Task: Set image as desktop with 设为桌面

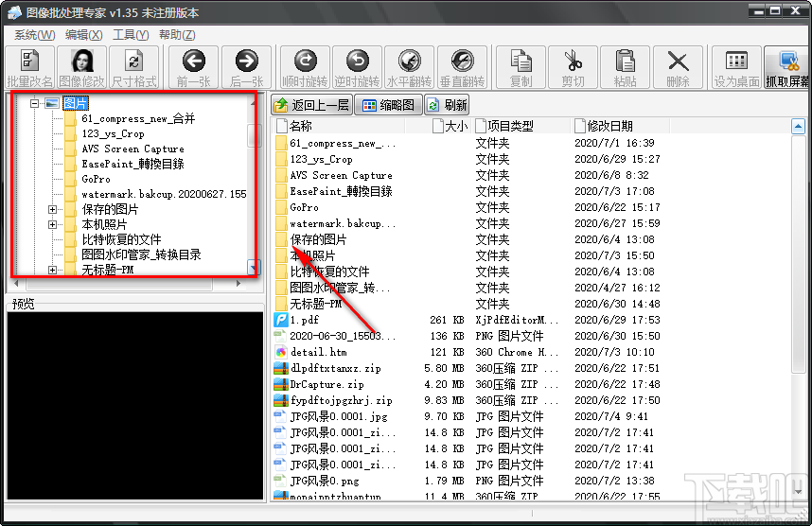Action: [736, 67]
